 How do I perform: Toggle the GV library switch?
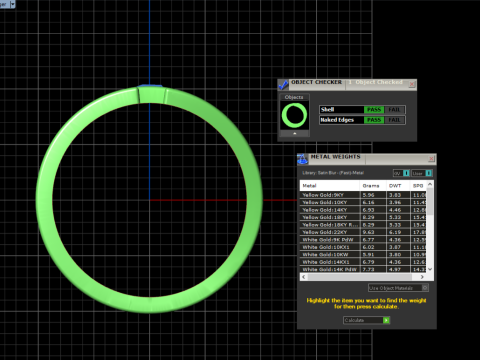[402, 173]
